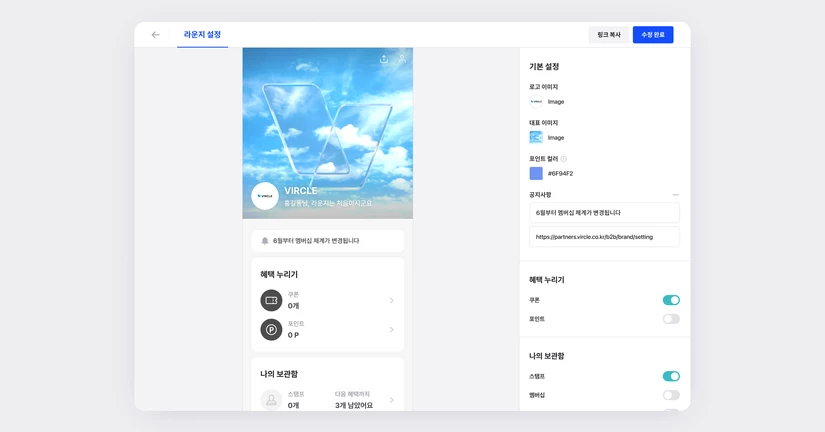
Task: Open the notice banner 6월부터 멤버십 체계가 변경됩니다
Action: click(328, 240)
